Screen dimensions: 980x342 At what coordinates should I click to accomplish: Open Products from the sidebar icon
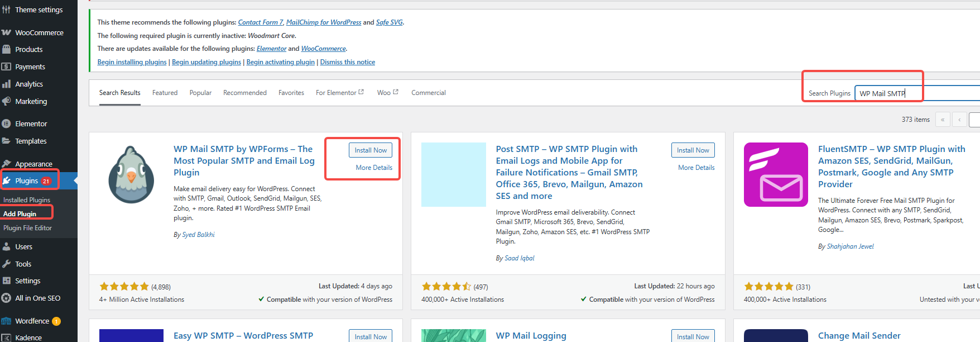click(7, 49)
